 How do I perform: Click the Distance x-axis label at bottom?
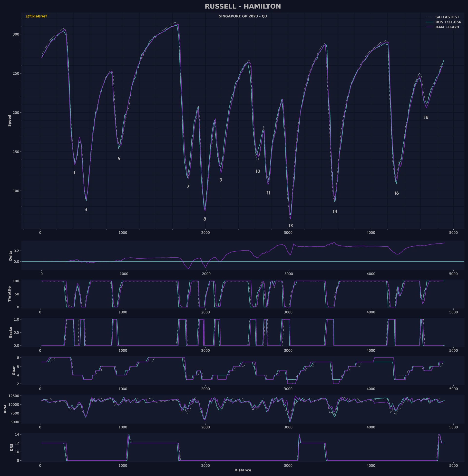243,470
